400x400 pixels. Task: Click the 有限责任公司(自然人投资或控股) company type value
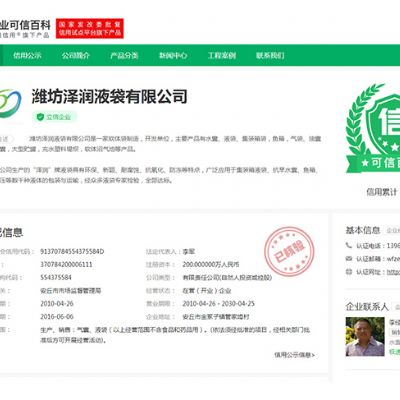tap(227, 277)
